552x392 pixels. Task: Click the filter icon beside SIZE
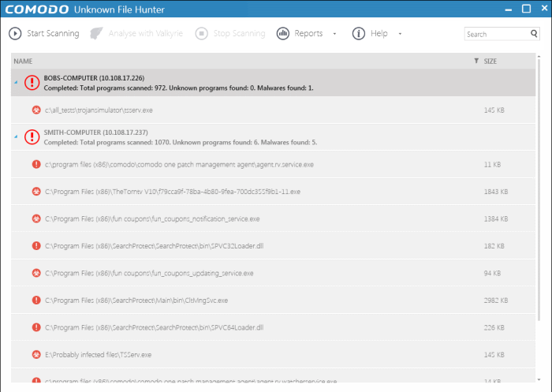476,61
